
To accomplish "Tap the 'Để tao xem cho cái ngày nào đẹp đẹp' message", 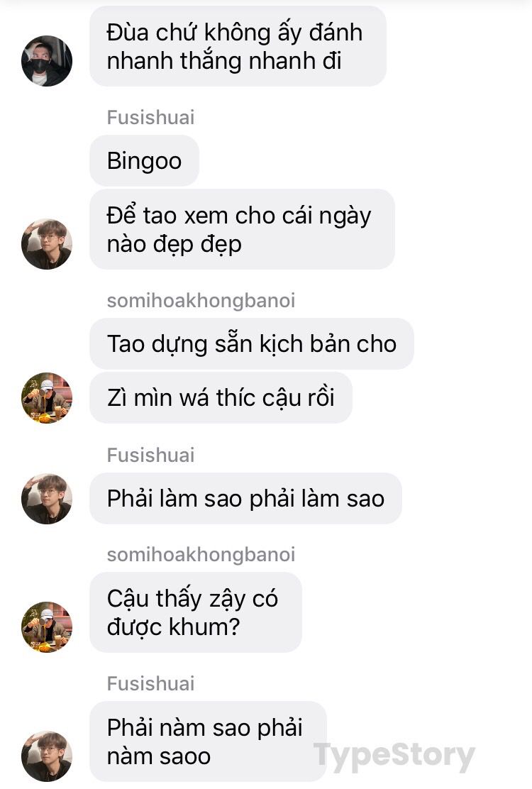I will point(242,229).
